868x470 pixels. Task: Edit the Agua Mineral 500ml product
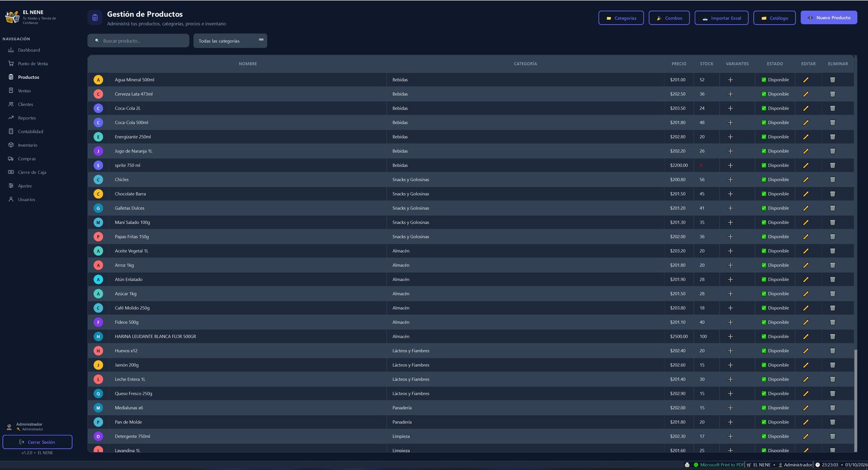[x=806, y=80]
